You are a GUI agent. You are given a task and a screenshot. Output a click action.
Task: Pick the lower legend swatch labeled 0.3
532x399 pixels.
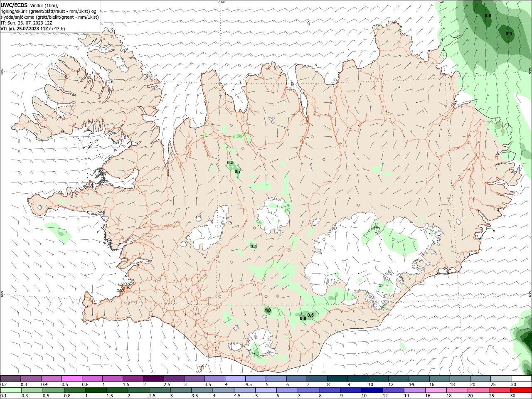[x=32, y=390]
